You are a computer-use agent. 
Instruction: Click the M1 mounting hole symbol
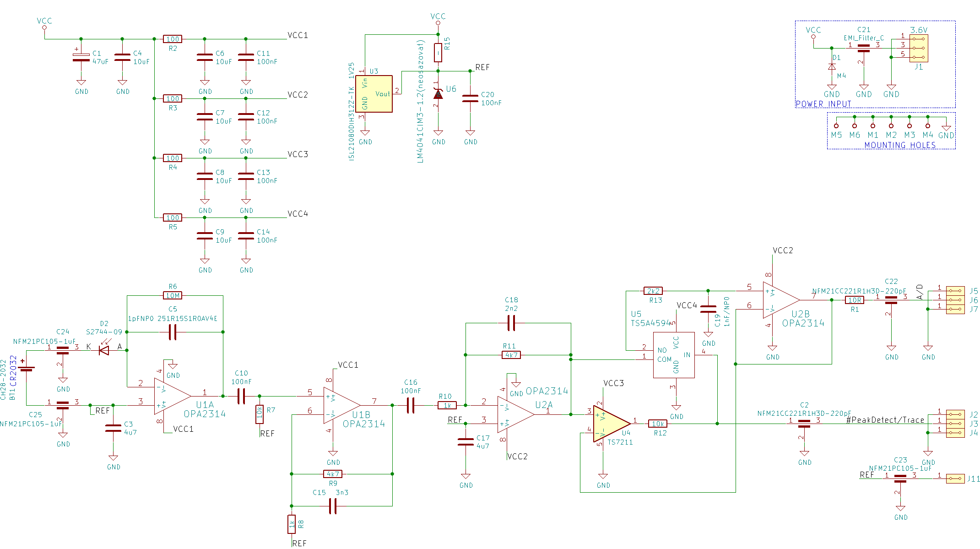point(873,125)
